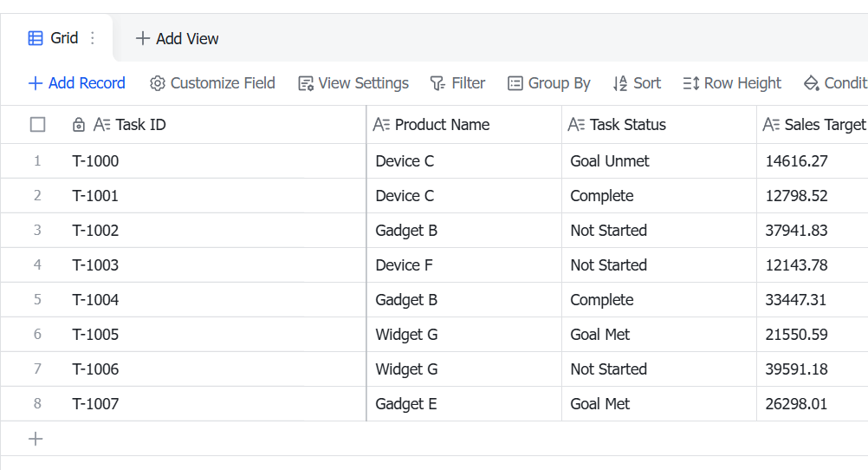Open the Filter funnel icon

[437, 83]
